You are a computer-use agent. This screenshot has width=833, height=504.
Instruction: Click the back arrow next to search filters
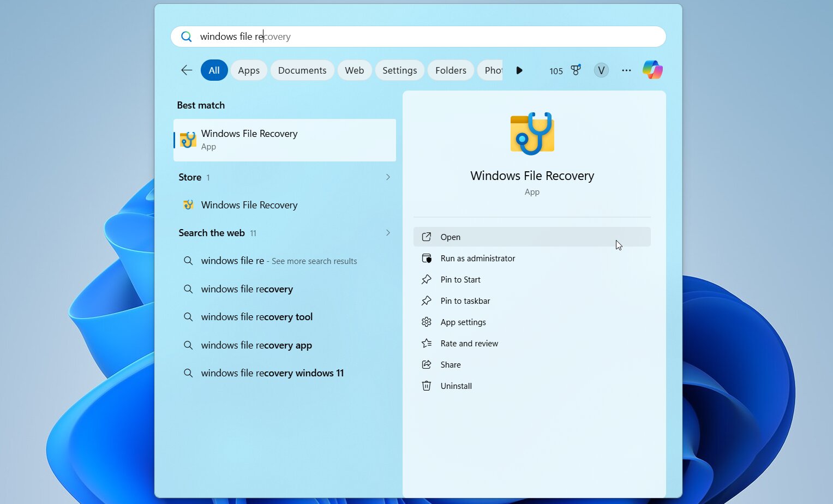coord(186,70)
